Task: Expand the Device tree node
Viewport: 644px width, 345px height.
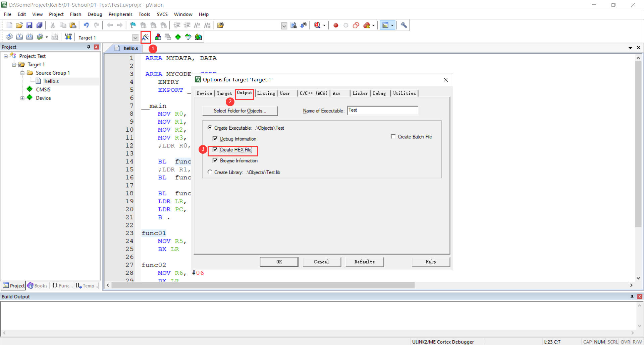Action: click(22, 98)
